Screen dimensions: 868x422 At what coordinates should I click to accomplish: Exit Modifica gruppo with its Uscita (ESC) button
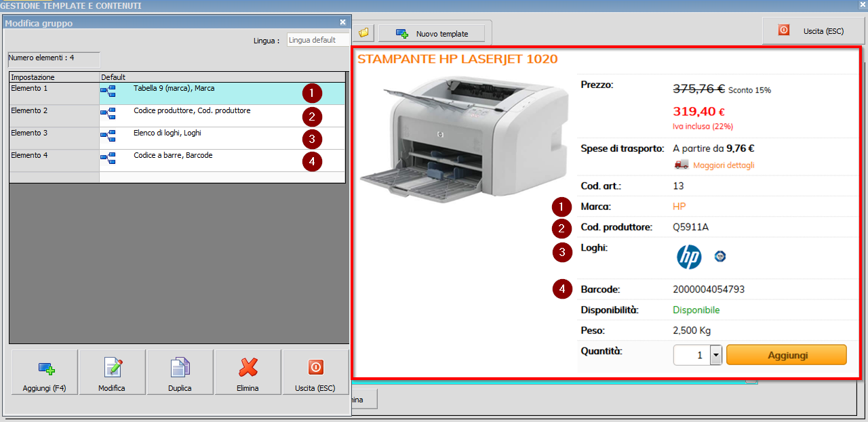point(315,373)
